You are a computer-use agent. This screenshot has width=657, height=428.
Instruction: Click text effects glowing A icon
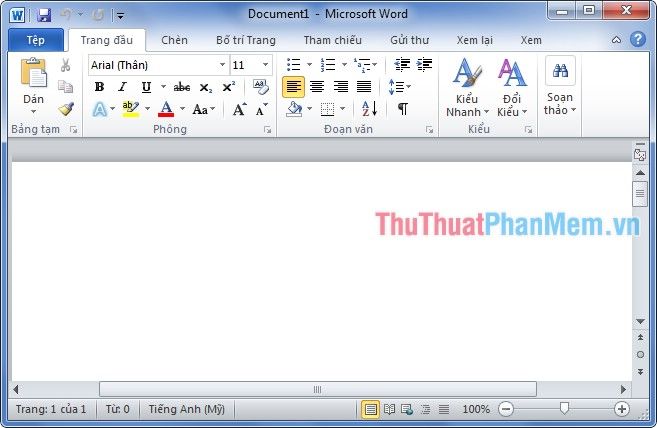pyautogui.click(x=100, y=109)
